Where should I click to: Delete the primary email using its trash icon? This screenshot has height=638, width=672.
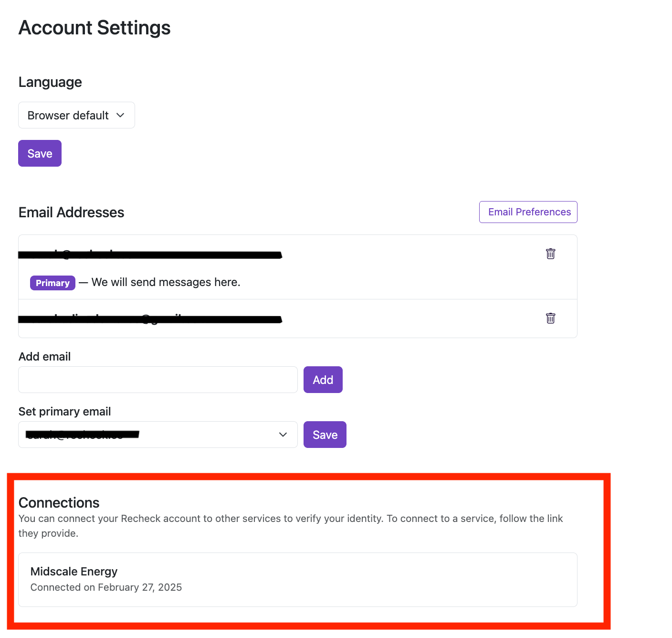(550, 254)
